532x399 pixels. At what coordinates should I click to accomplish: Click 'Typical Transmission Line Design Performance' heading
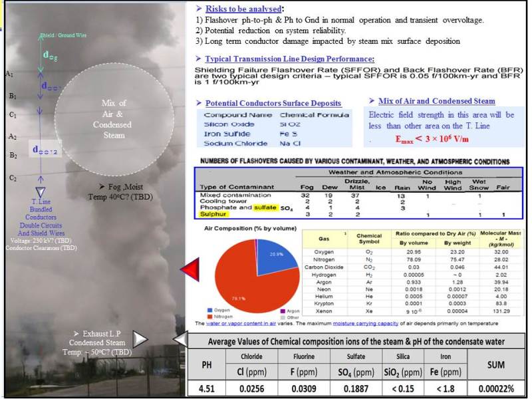(x=289, y=59)
